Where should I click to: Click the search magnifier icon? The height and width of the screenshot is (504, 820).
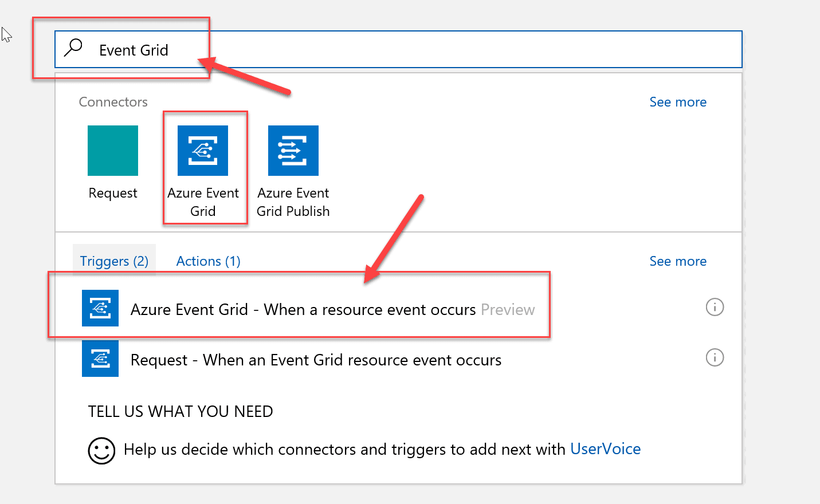click(x=73, y=48)
